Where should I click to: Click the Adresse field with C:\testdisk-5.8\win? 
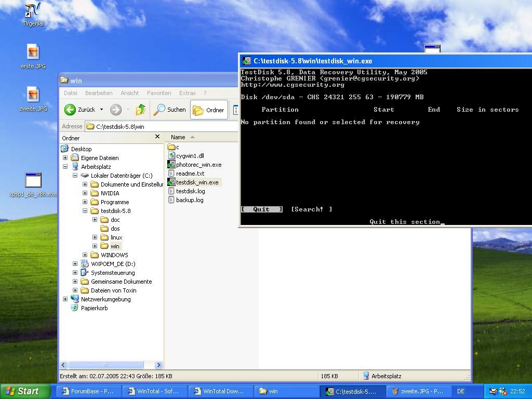click(x=162, y=127)
